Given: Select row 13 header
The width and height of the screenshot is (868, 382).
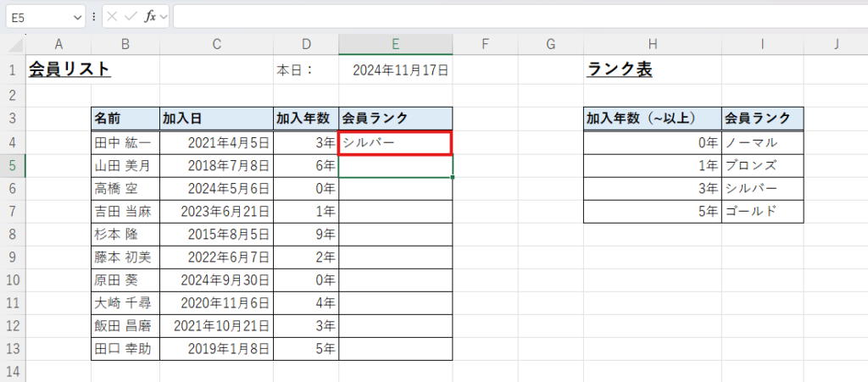Looking at the screenshot, I should click(13, 348).
